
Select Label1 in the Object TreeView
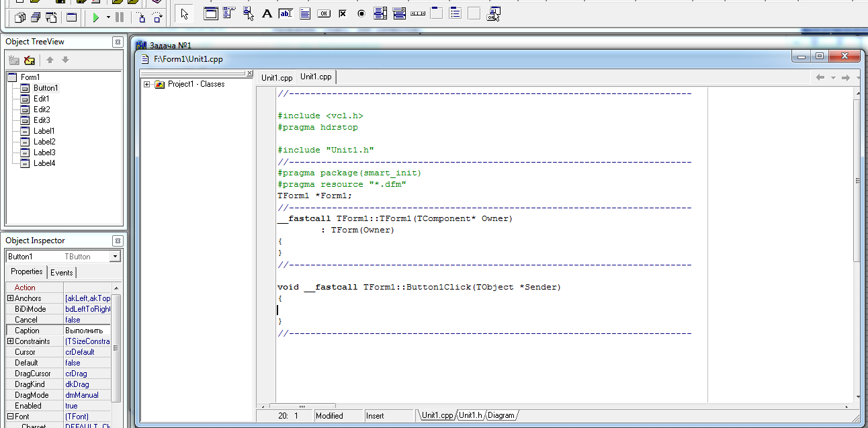(x=44, y=131)
